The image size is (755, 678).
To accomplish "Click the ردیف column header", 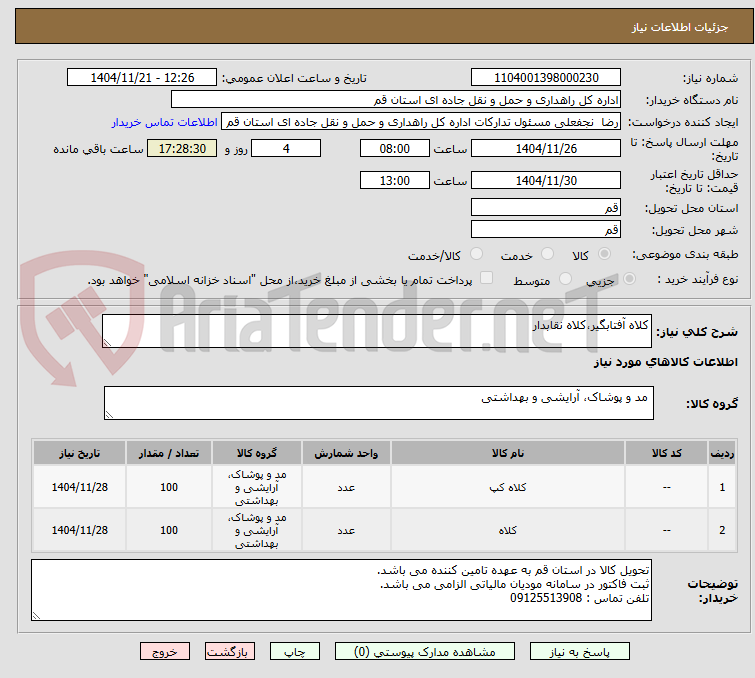I will coord(722,453).
